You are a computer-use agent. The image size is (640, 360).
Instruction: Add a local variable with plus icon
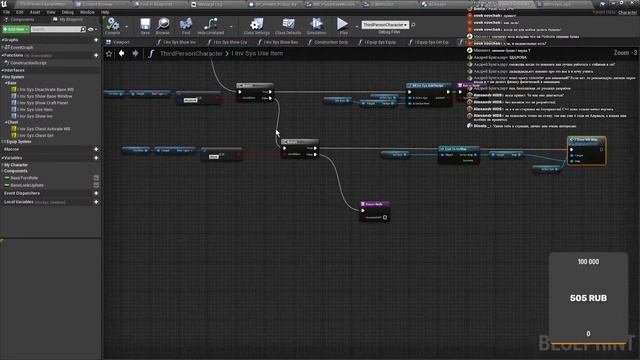pos(96,202)
